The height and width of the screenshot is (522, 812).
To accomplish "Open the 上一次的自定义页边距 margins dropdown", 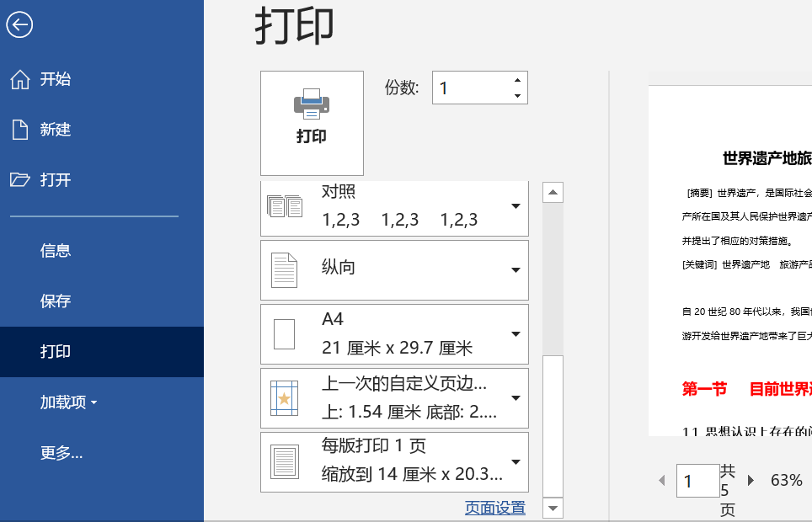I will (516, 398).
